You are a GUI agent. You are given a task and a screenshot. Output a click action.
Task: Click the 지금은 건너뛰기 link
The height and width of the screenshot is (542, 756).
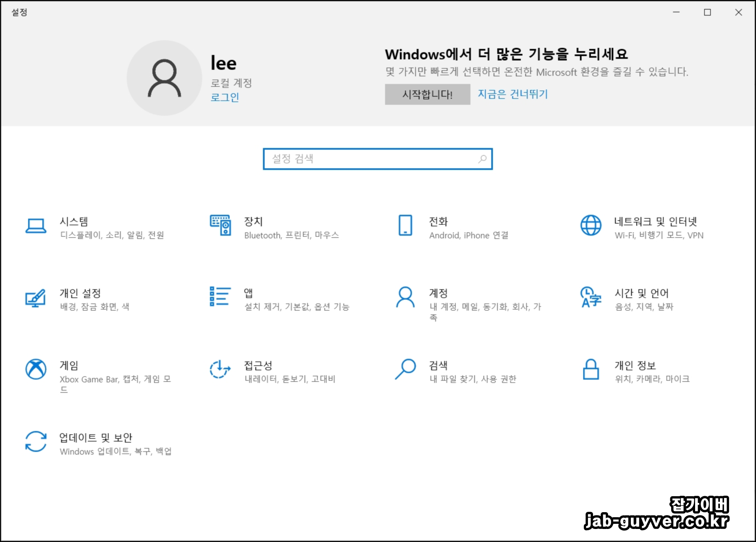(513, 94)
